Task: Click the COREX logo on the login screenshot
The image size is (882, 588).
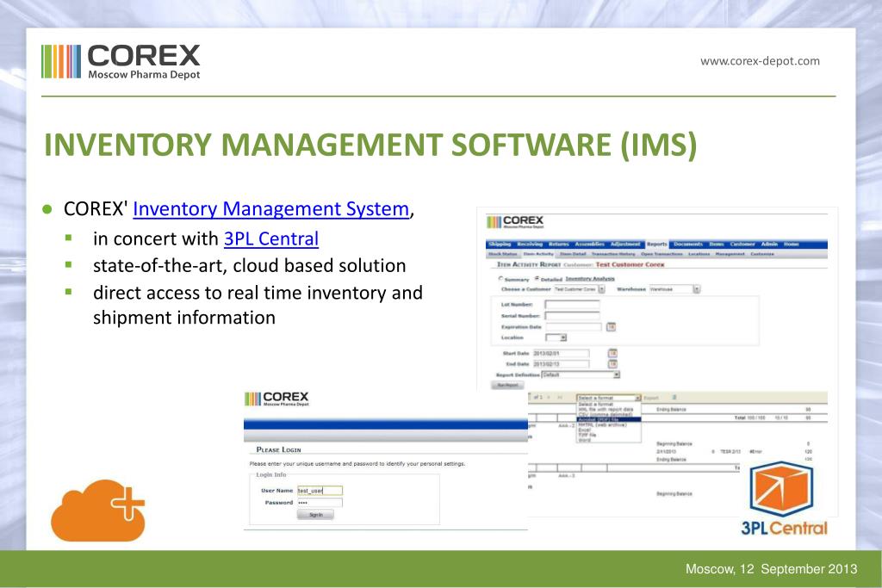Action: pyautogui.click(x=276, y=399)
